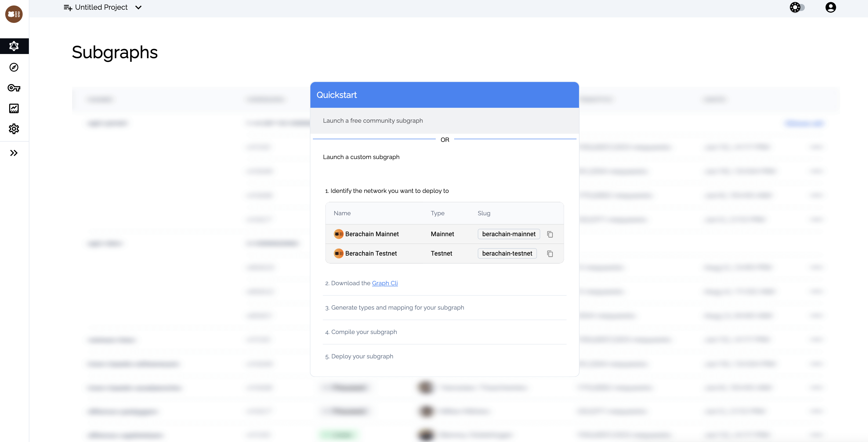Click the Berachain Mainnet network icon

point(338,234)
